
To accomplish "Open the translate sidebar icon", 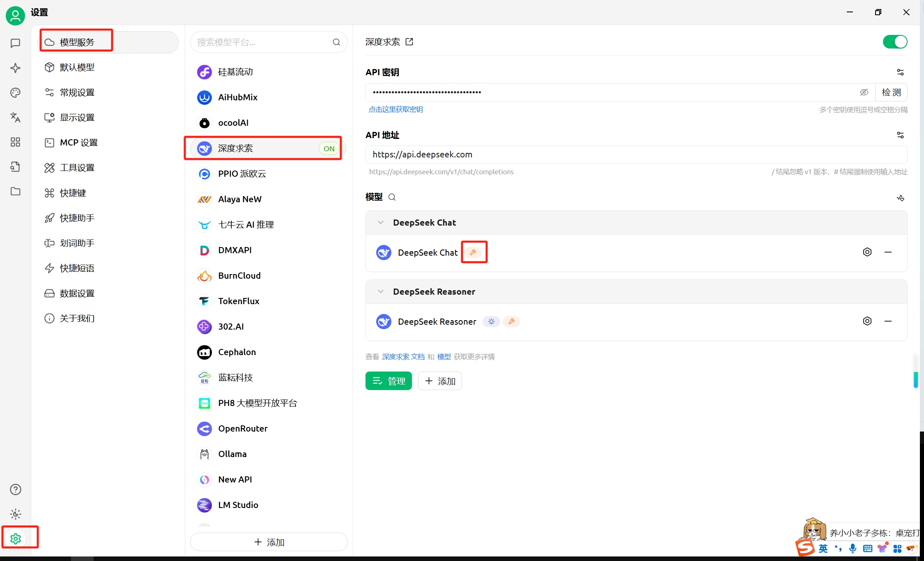I will [x=16, y=117].
